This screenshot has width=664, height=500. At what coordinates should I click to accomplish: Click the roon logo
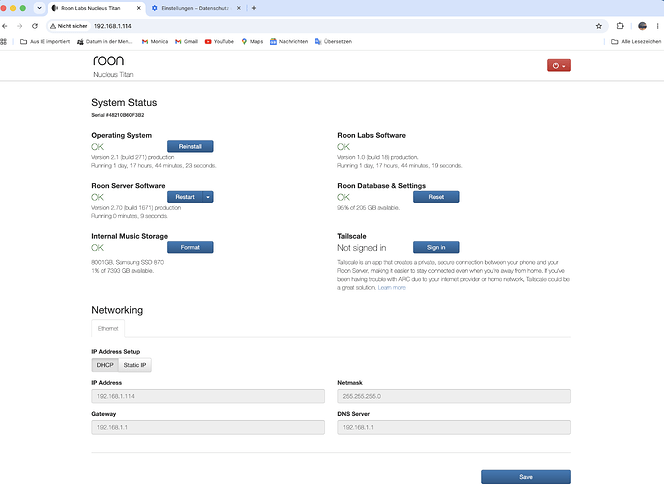pyautogui.click(x=108, y=61)
